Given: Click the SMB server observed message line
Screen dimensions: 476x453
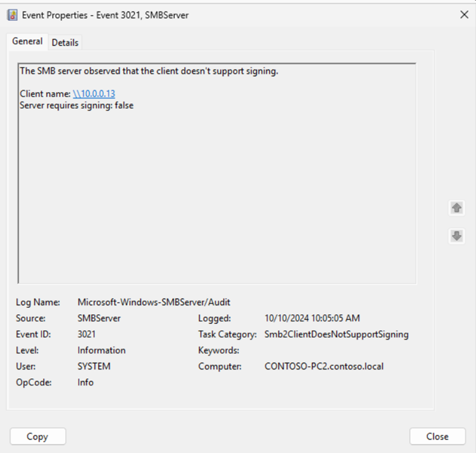Looking at the screenshot, I should pyautogui.click(x=149, y=71).
